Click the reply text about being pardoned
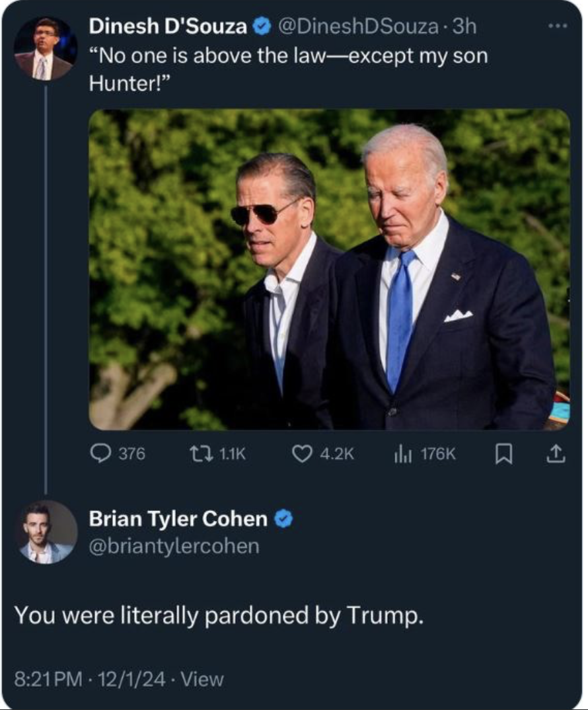588x710 pixels. click(x=217, y=615)
